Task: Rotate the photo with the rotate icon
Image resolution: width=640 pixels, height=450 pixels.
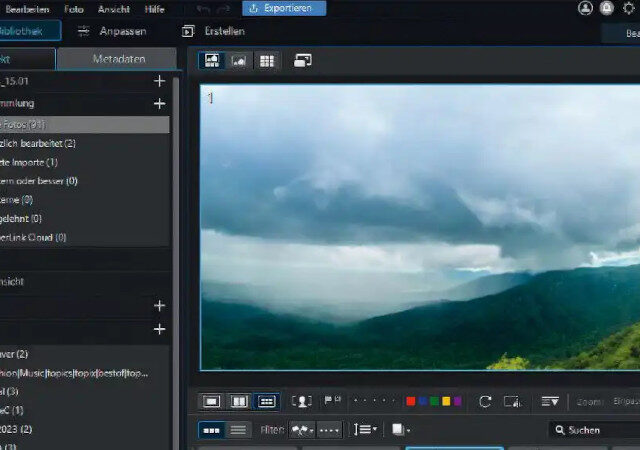Action: [x=485, y=401]
